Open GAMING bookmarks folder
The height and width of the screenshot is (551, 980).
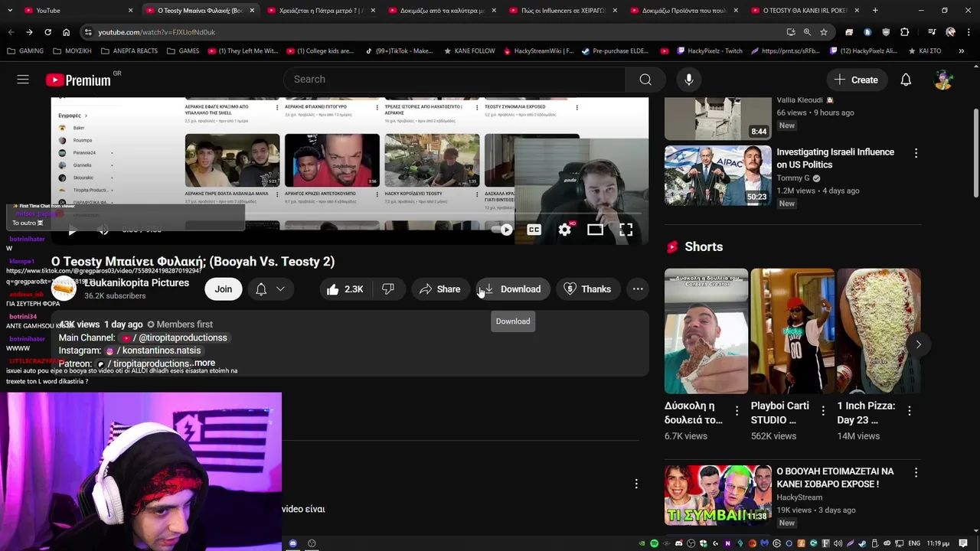coord(25,51)
